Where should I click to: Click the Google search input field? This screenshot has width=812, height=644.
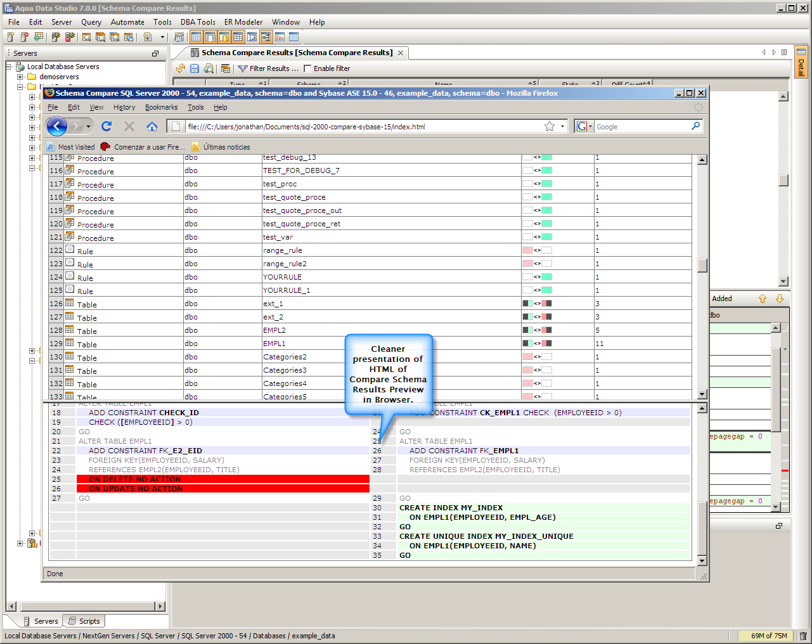(642, 126)
